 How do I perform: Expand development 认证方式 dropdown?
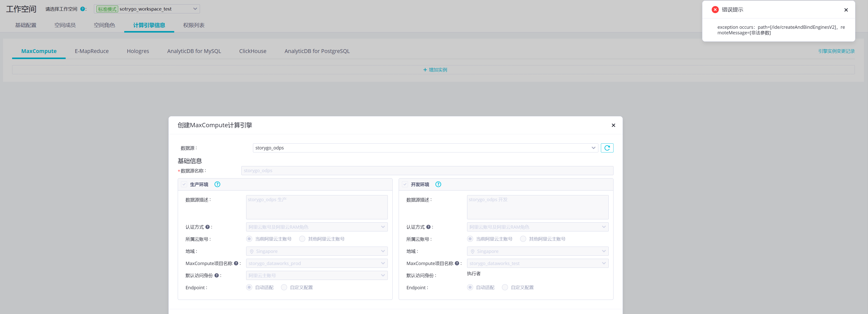pyautogui.click(x=538, y=227)
